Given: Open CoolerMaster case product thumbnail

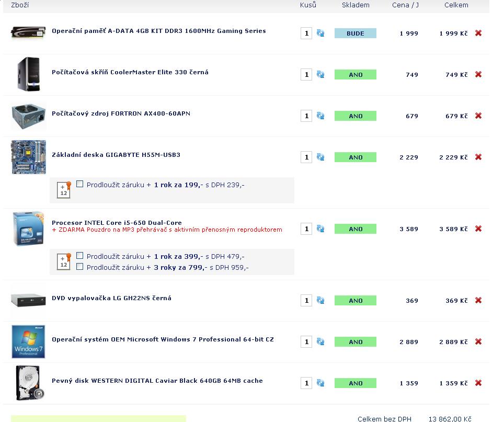Looking at the screenshot, I should coord(29,74).
